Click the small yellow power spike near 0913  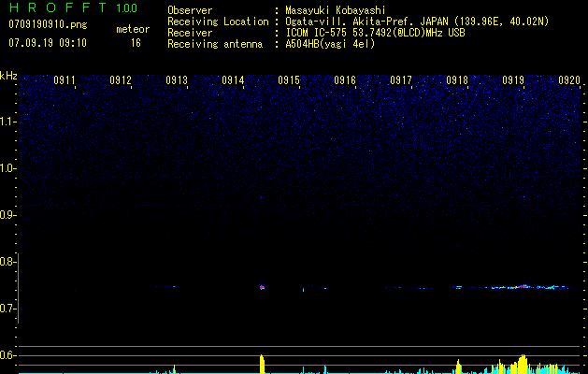tap(174, 368)
